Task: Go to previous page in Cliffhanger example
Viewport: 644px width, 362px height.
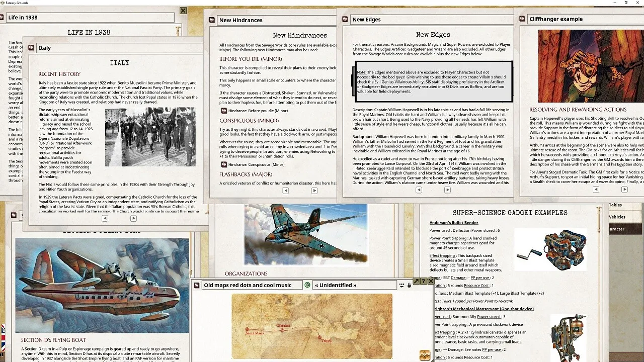Action: tap(596, 190)
